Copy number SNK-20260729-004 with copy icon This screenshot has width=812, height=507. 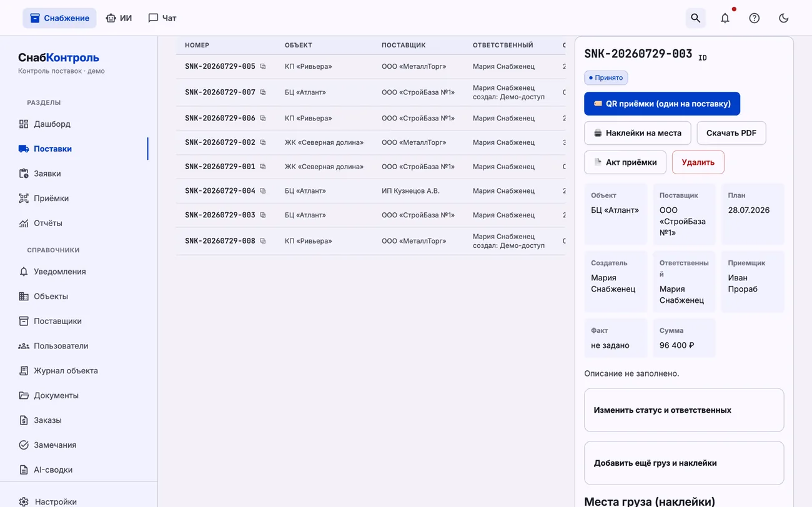(x=263, y=191)
